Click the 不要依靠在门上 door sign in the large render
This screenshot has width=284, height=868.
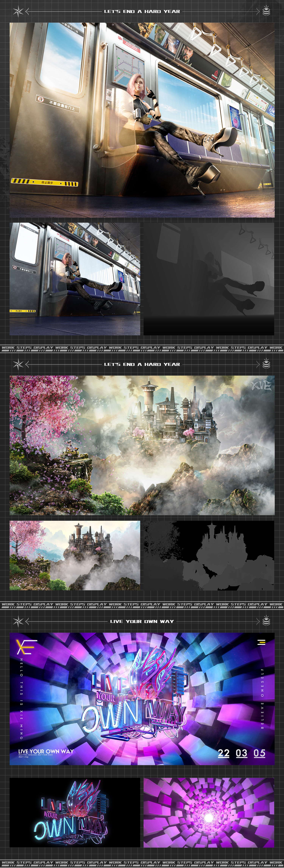(58, 103)
